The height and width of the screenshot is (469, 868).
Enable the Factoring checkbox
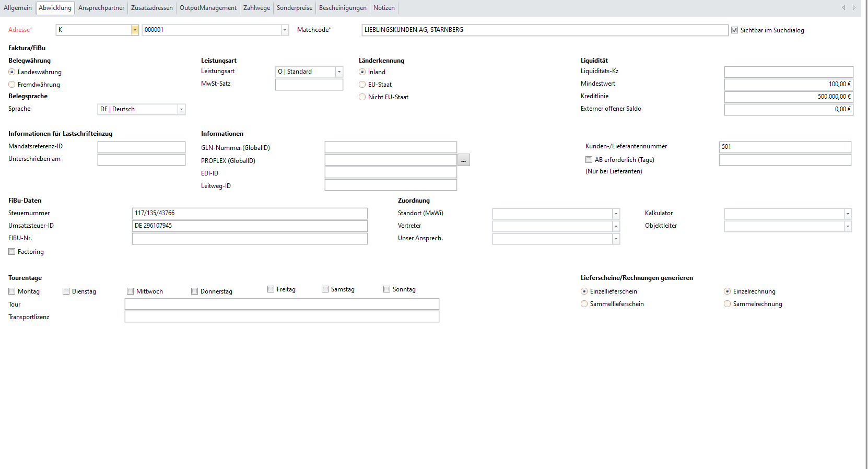point(12,252)
